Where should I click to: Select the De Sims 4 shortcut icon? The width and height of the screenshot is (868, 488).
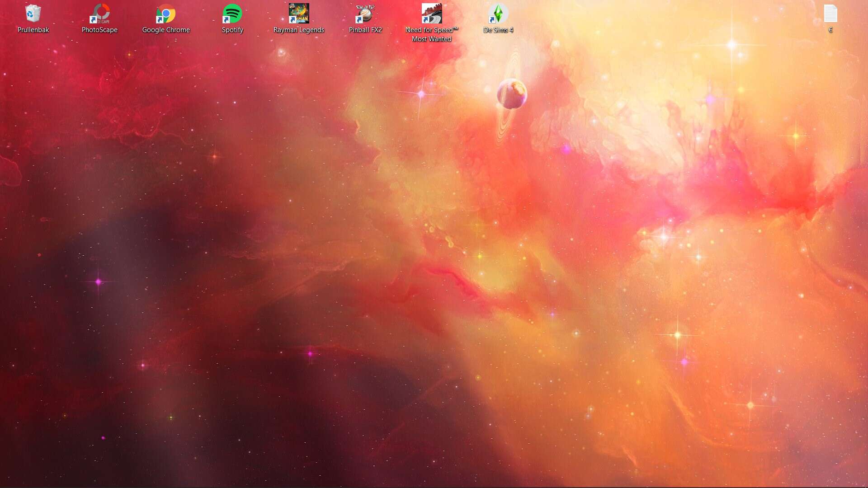point(498,14)
